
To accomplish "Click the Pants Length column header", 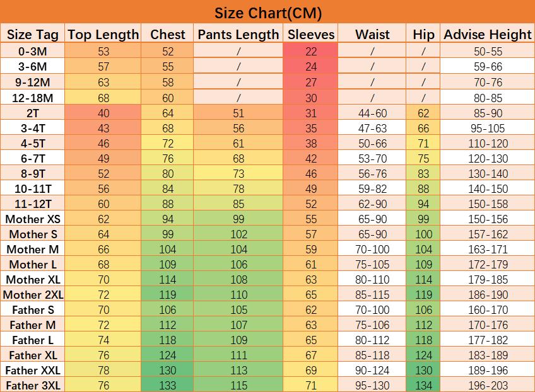I will [238, 35].
